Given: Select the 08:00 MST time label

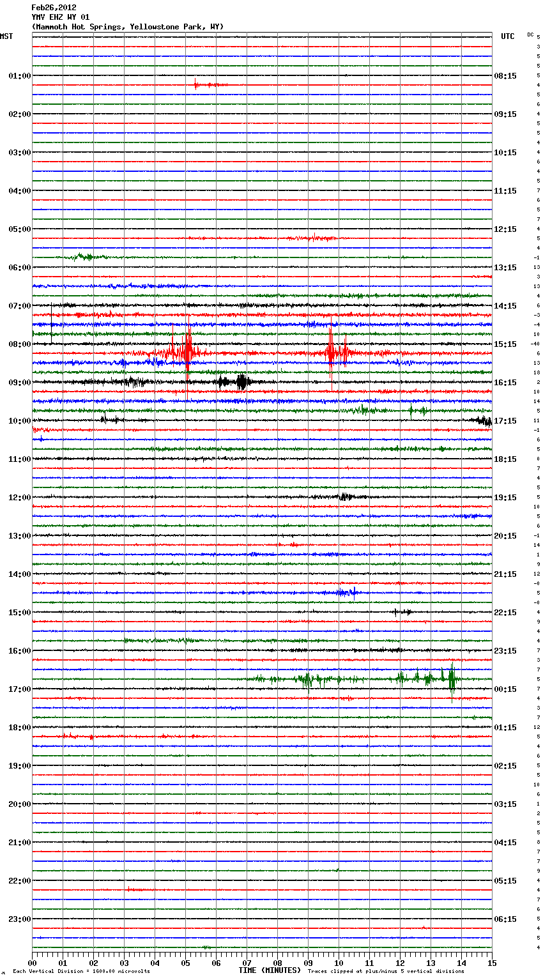Looking at the screenshot, I should coord(19,344).
